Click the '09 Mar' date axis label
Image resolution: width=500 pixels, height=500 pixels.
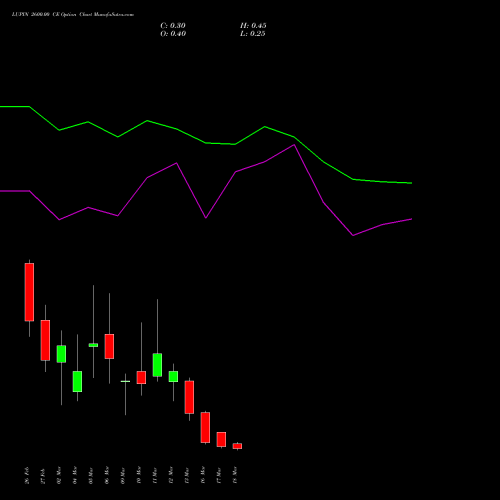pyautogui.click(x=123, y=475)
